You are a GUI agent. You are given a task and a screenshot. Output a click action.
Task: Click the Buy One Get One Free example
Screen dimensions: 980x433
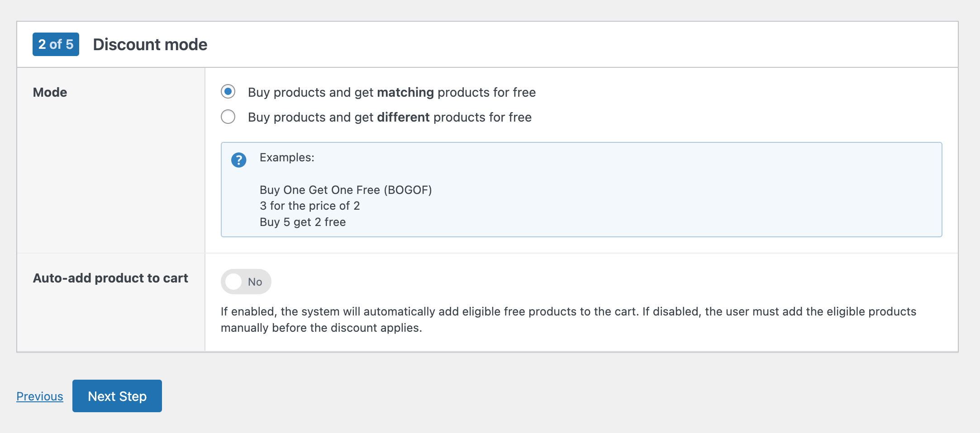tap(346, 190)
